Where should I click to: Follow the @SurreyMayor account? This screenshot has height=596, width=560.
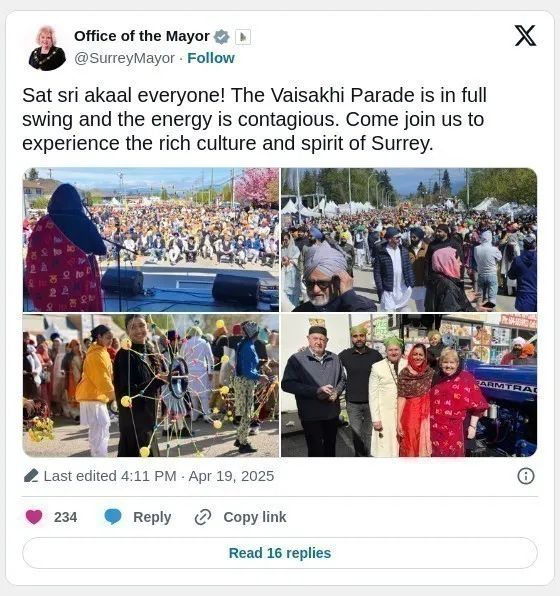(211, 58)
